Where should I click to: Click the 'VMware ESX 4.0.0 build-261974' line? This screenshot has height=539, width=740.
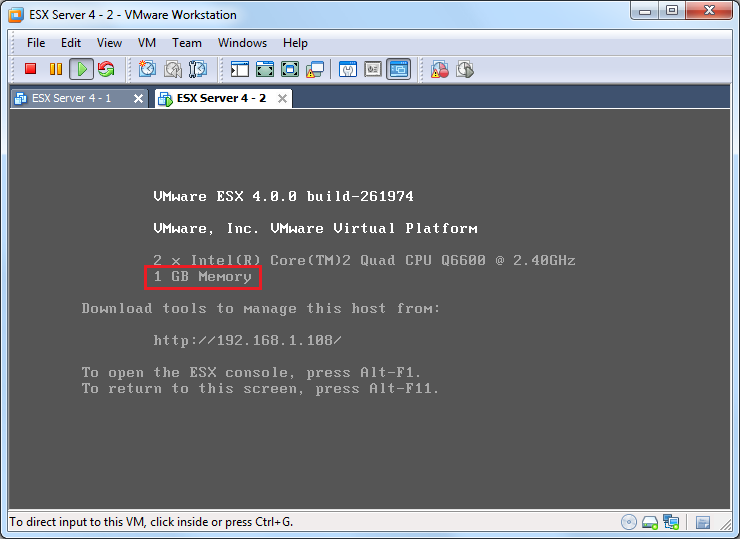[283, 196]
